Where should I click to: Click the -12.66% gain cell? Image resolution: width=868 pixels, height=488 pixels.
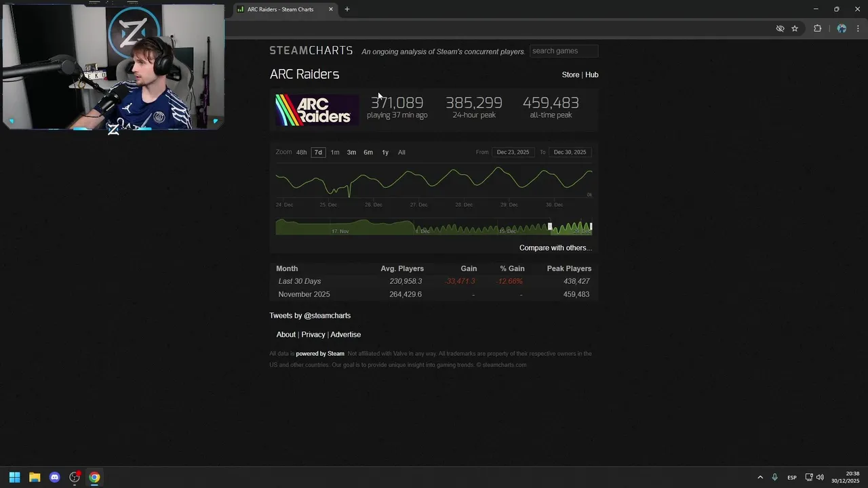509,281
